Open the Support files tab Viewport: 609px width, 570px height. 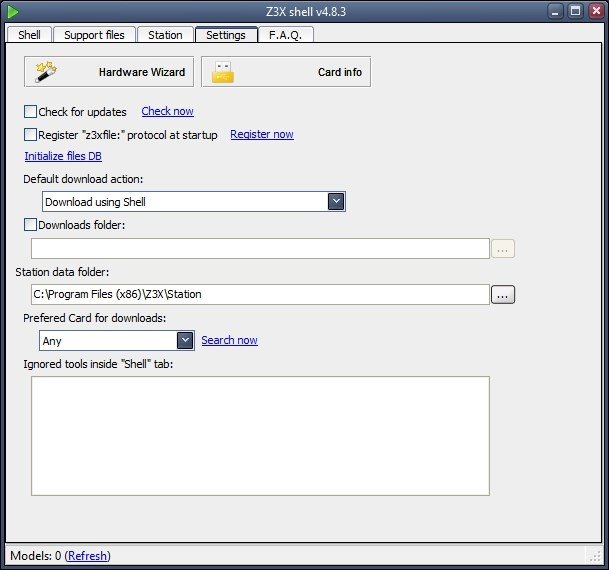pos(94,35)
